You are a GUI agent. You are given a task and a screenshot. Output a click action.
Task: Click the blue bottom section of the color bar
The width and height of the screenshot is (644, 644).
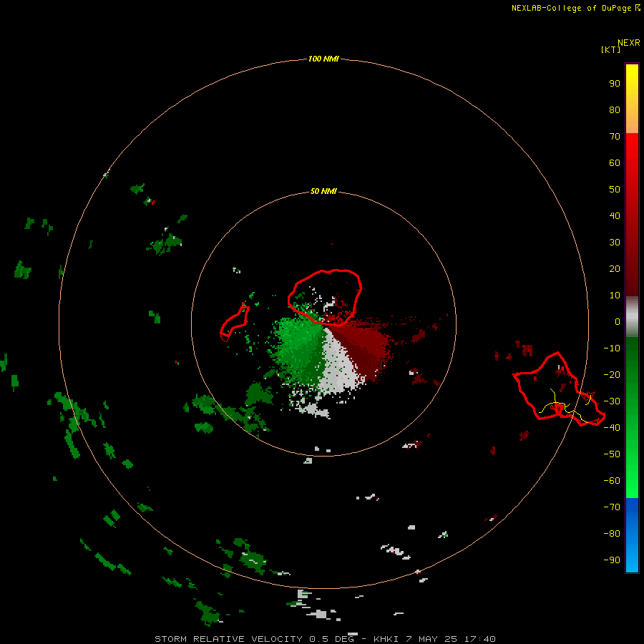click(632, 535)
